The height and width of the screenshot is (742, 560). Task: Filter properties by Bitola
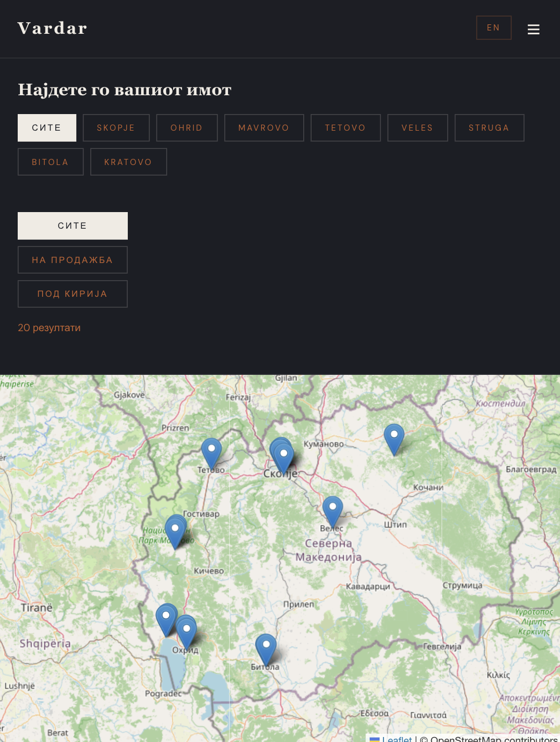tap(50, 162)
